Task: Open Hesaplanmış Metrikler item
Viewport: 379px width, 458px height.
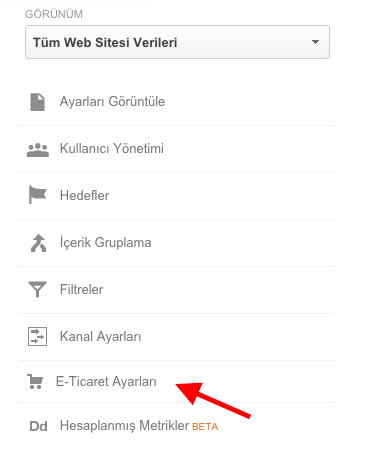Action: click(x=177, y=426)
